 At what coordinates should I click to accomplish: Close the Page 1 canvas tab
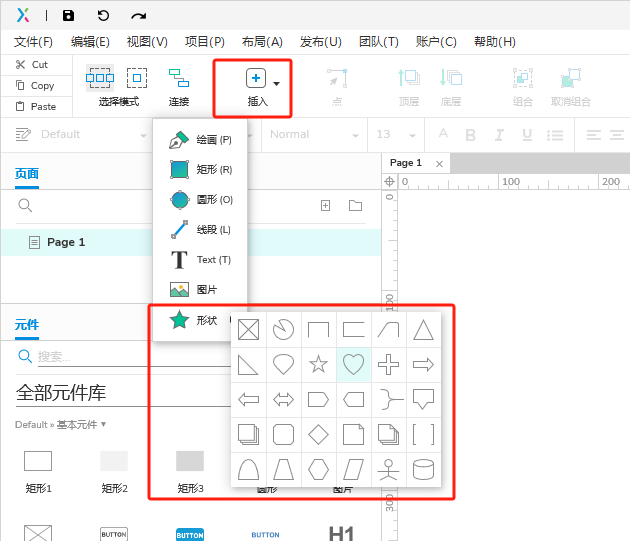440,164
